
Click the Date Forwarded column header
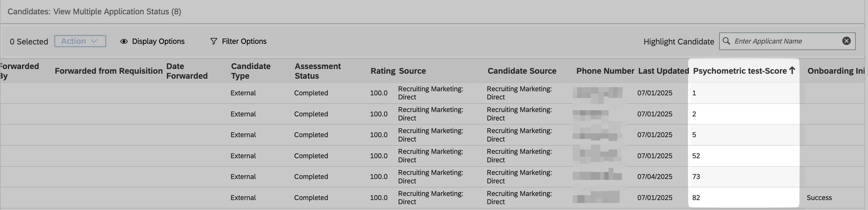(x=187, y=71)
